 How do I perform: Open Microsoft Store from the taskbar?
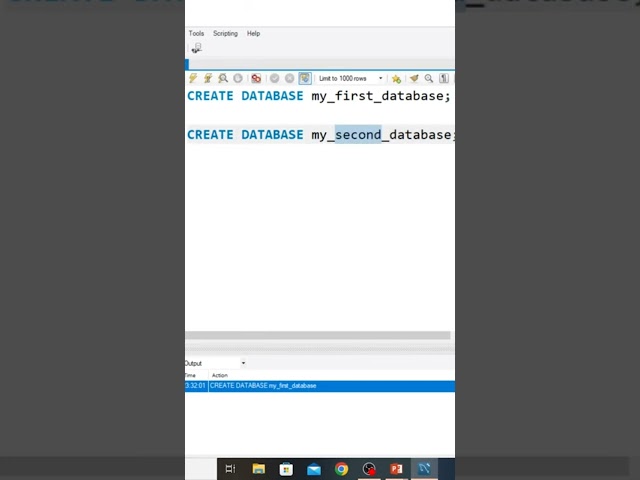pos(286,469)
